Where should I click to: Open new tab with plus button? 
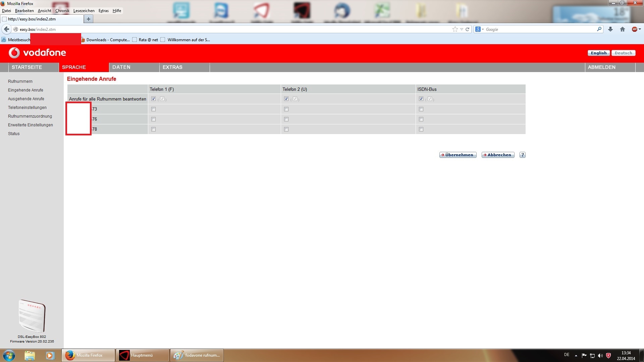click(x=89, y=19)
